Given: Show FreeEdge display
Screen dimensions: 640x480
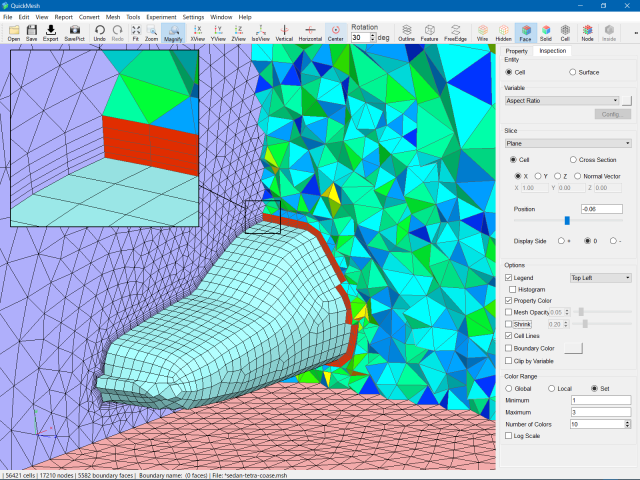Looking at the screenshot, I should pyautogui.click(x=455, y=32).
